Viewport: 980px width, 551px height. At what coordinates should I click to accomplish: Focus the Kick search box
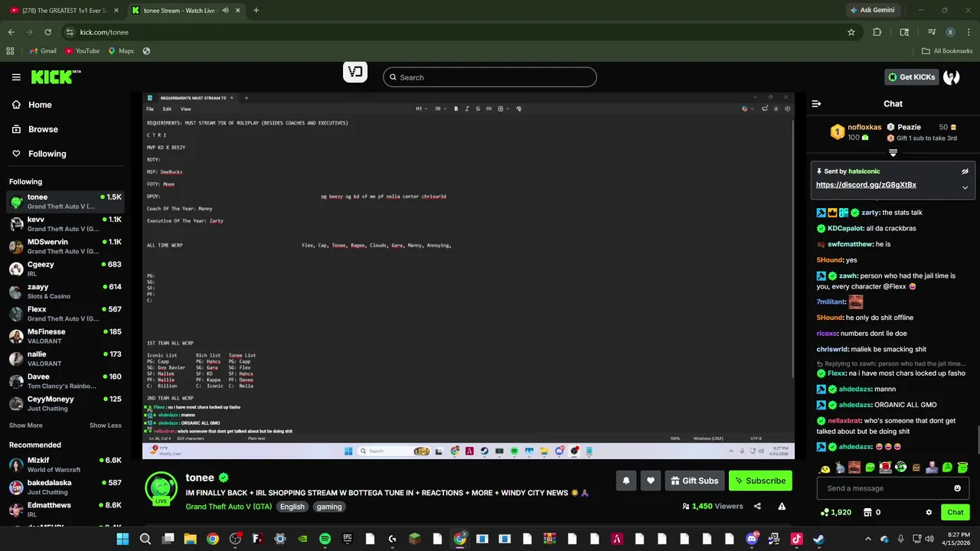click(490, 77)
